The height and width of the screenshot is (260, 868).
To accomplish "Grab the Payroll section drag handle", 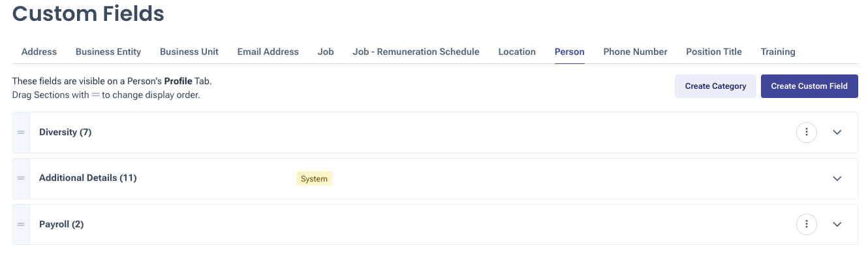I will (x=21, y=225).
